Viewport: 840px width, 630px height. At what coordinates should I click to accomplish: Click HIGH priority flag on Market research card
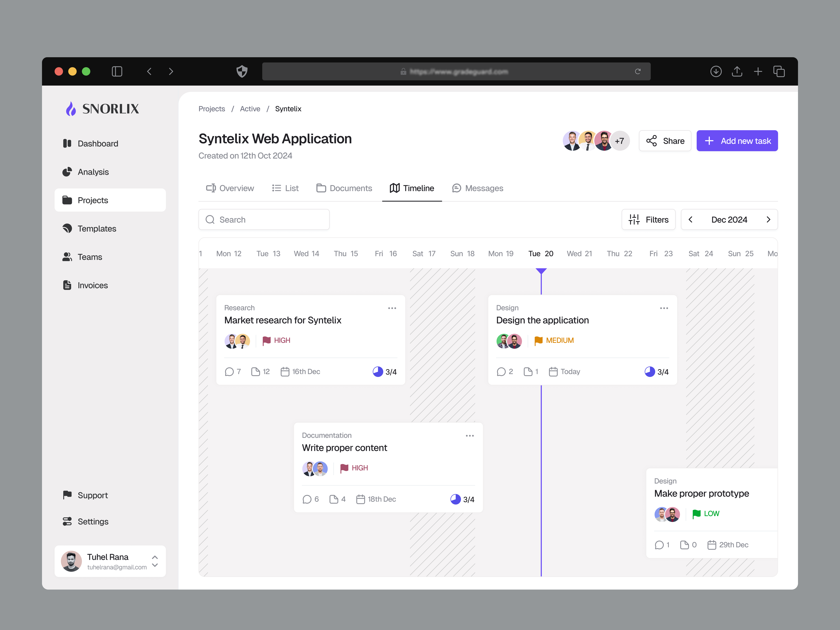coord(276,341)
